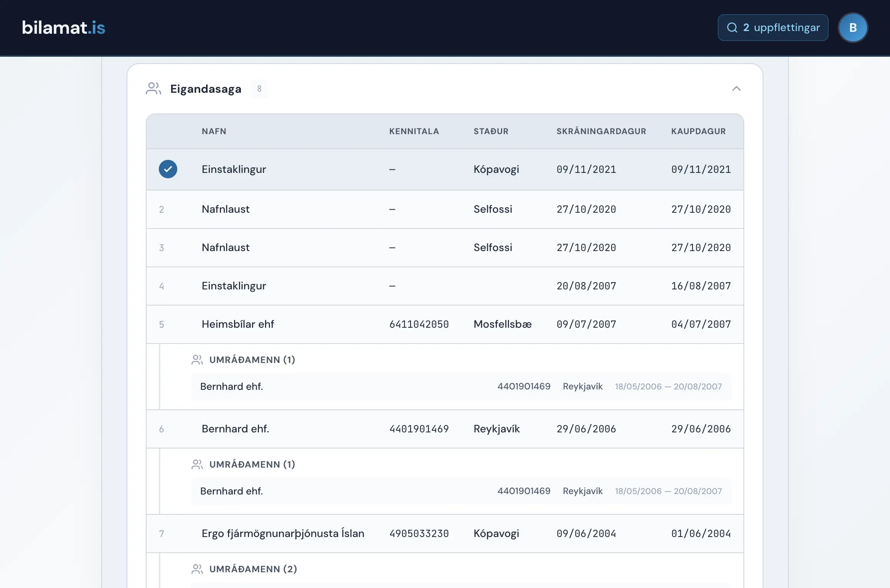Select the blue checkmark current-owner icon
The image size is (890, 588).
pyautogui.click(x=168, y=169)
